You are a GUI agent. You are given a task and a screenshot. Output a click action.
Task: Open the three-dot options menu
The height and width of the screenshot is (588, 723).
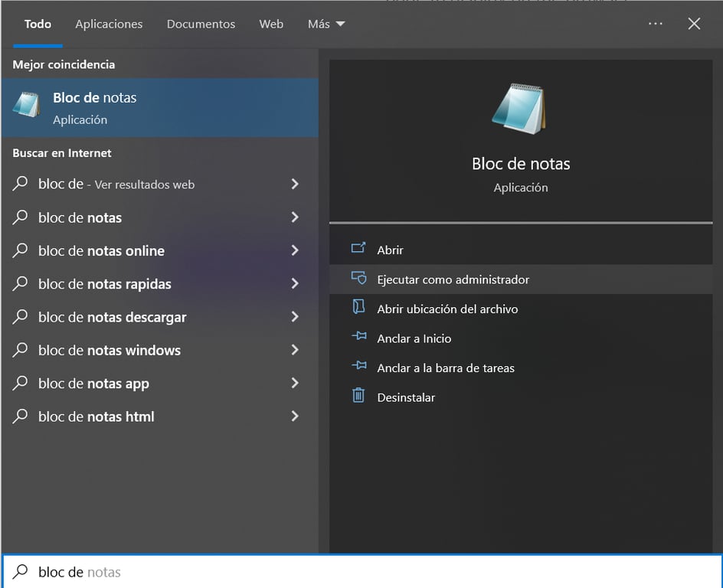(x=655, y=24)
